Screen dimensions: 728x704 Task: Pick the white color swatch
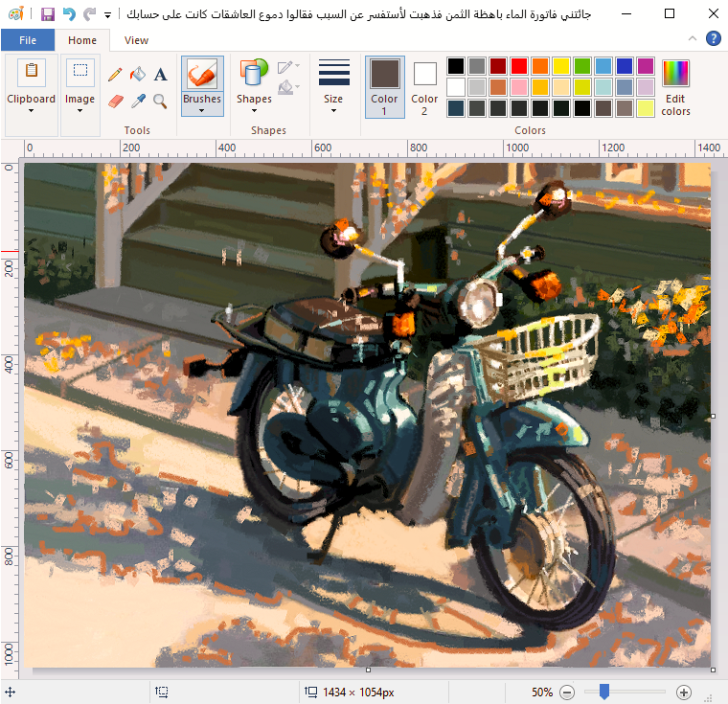[456, 87]
